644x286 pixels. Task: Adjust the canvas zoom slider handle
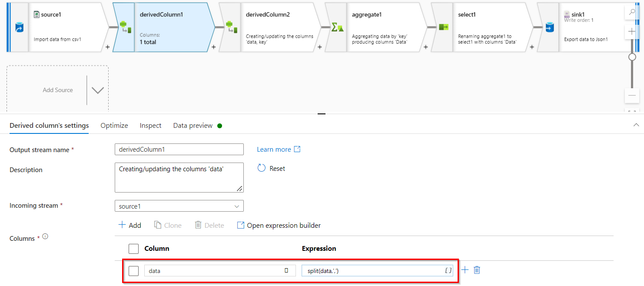(x=632, y=57)
